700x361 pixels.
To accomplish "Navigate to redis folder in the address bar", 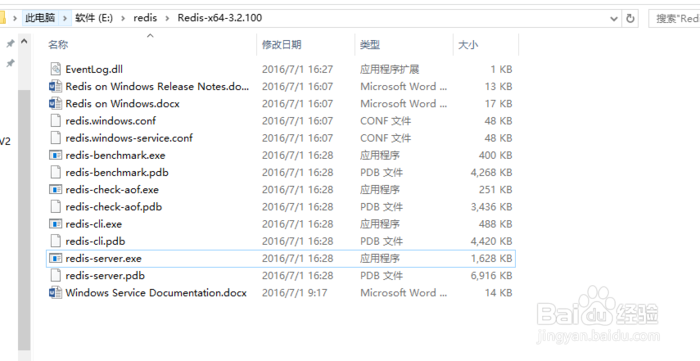I will point(145,18).
